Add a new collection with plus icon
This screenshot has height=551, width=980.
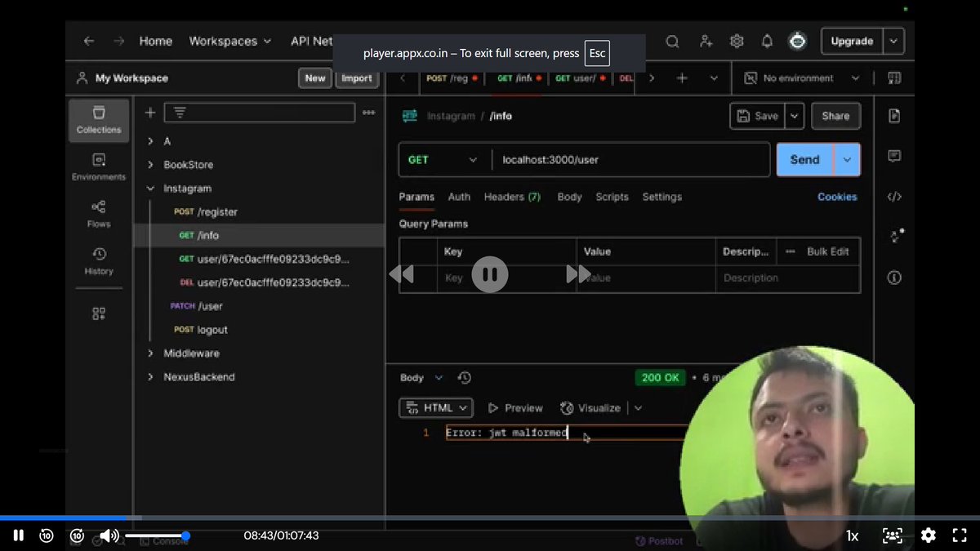[x=149, y=113]
